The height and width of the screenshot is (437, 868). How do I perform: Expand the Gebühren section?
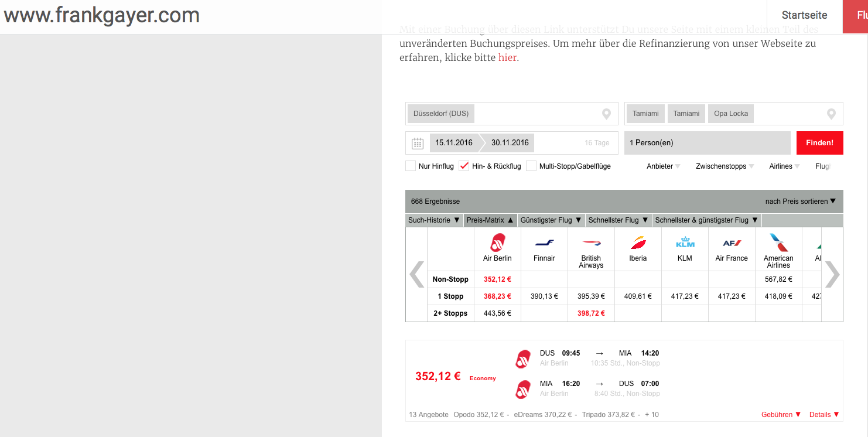tap(781, 414)
